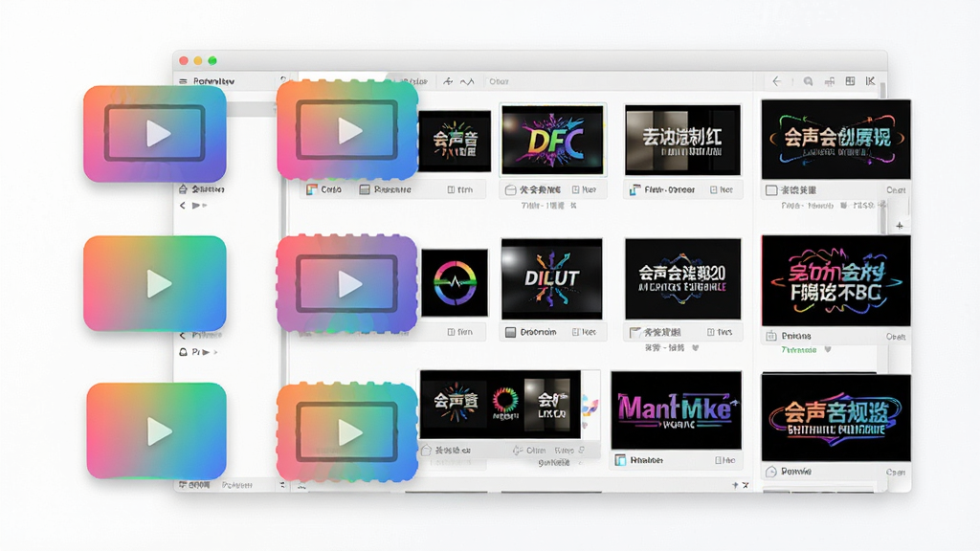This screenshot has height=551, width=980.
Task: Click Open on the Pnicins row
Action: click(x=896, y=337)
